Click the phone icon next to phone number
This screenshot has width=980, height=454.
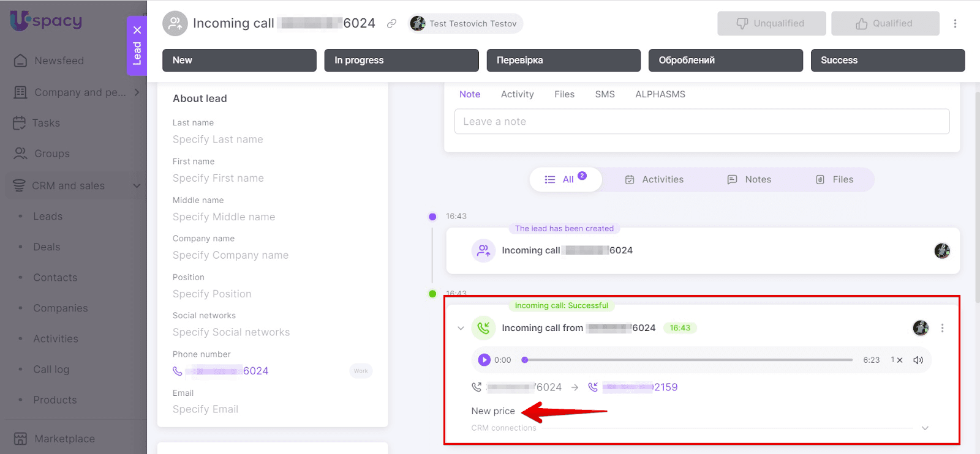click(x=178, y=371)
